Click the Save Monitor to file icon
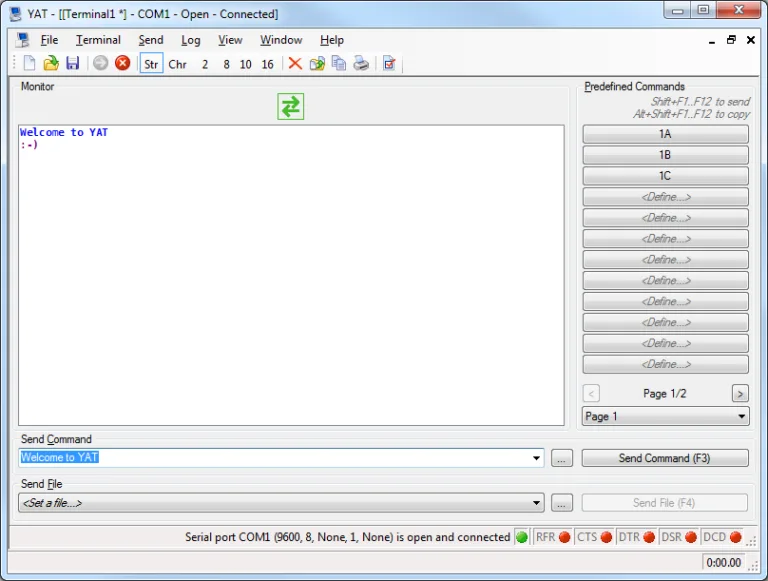This screenshot has height=581, width=768. [317, 63]
